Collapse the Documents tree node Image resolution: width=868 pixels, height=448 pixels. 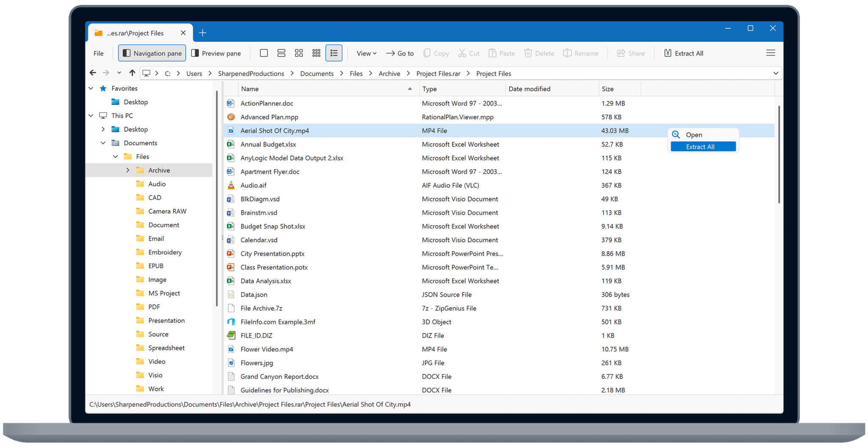pos(103,143)
